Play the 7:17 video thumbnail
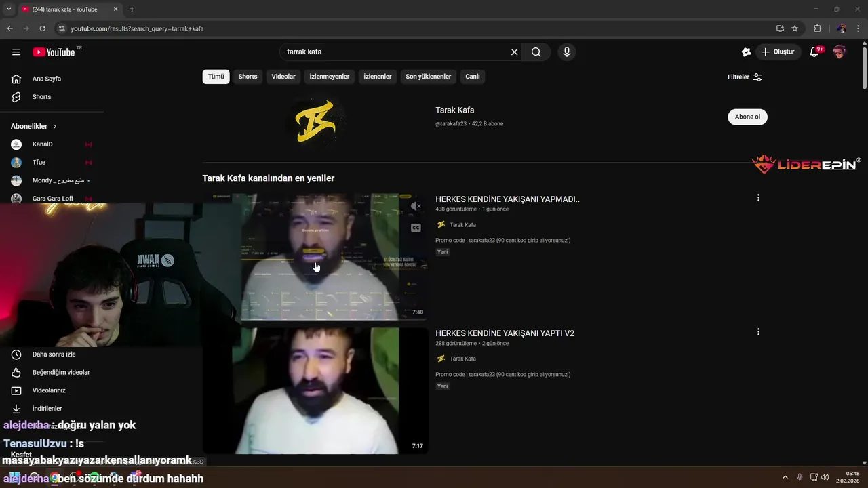The image size is (868, 488). click(x=315, y=391)
